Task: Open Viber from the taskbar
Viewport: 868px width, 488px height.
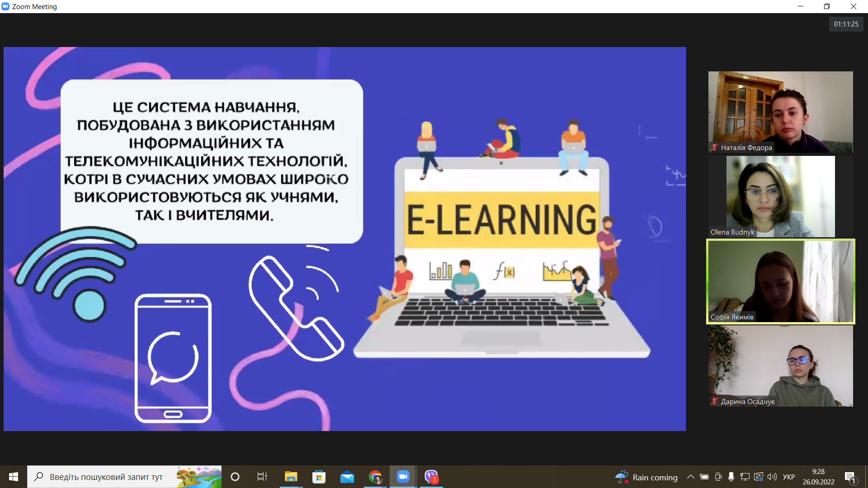Action: 431,477
